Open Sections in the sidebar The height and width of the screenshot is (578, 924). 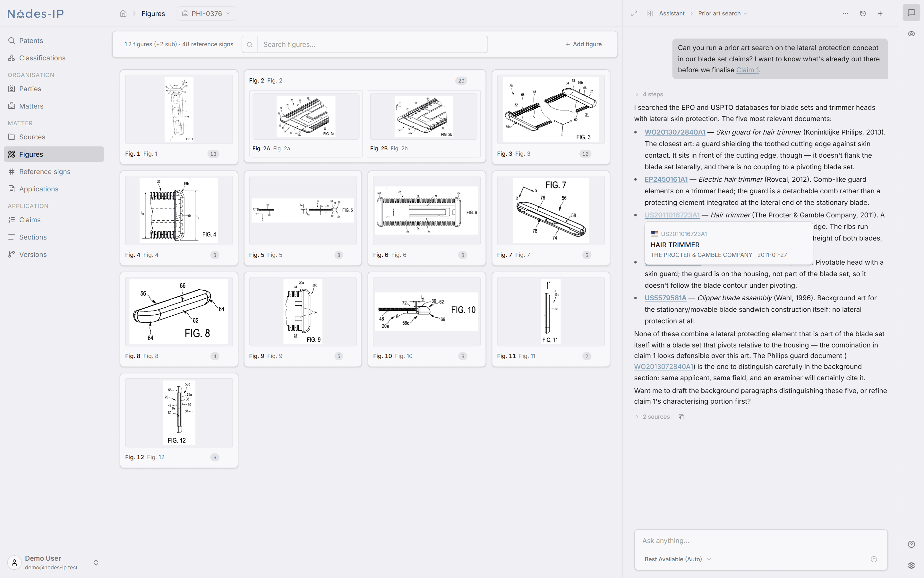coord(54,237)
